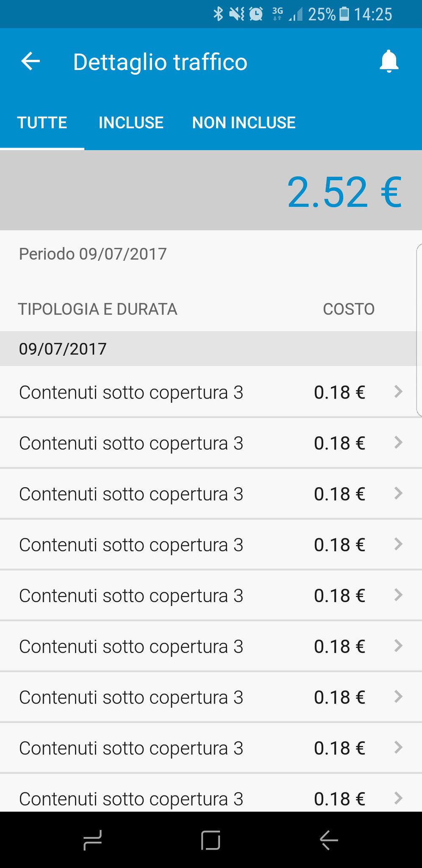Tap the Periodo 09/07/2017 label
This screenshot has height=868, width=422.
coord(93,254)
